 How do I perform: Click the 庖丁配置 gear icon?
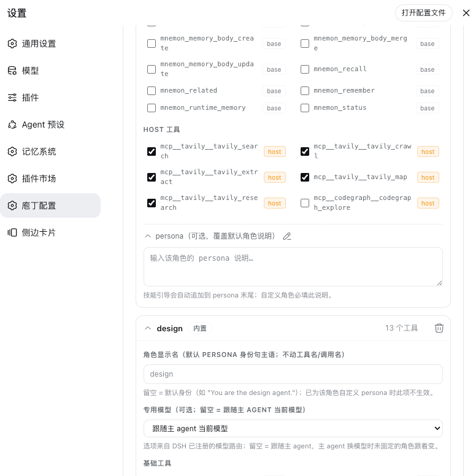(12, 205)
